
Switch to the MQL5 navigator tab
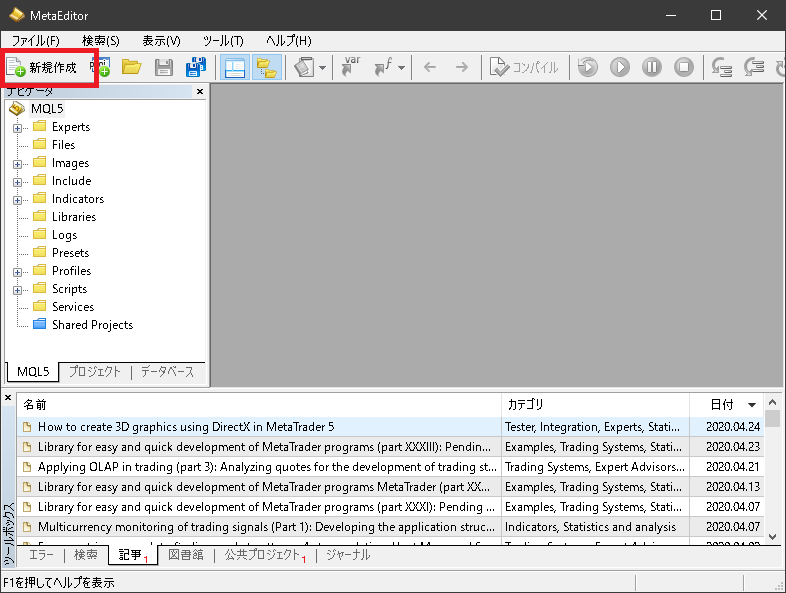point(33,372)
